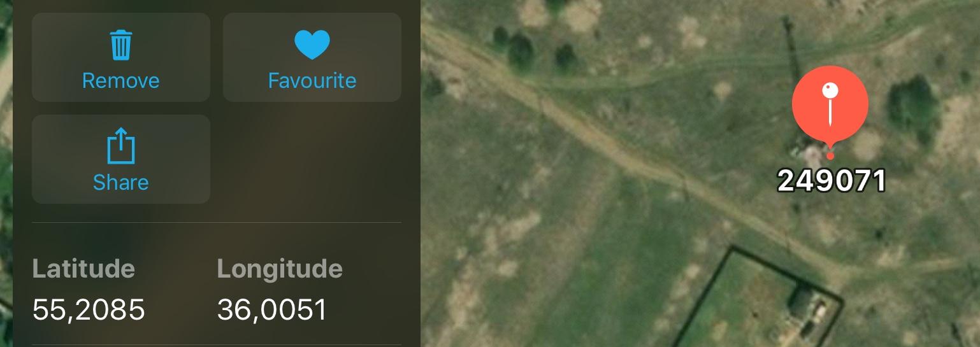Click the "Share" text label
The height and width of the screenshot is (347, 980).
click(120, 183)
